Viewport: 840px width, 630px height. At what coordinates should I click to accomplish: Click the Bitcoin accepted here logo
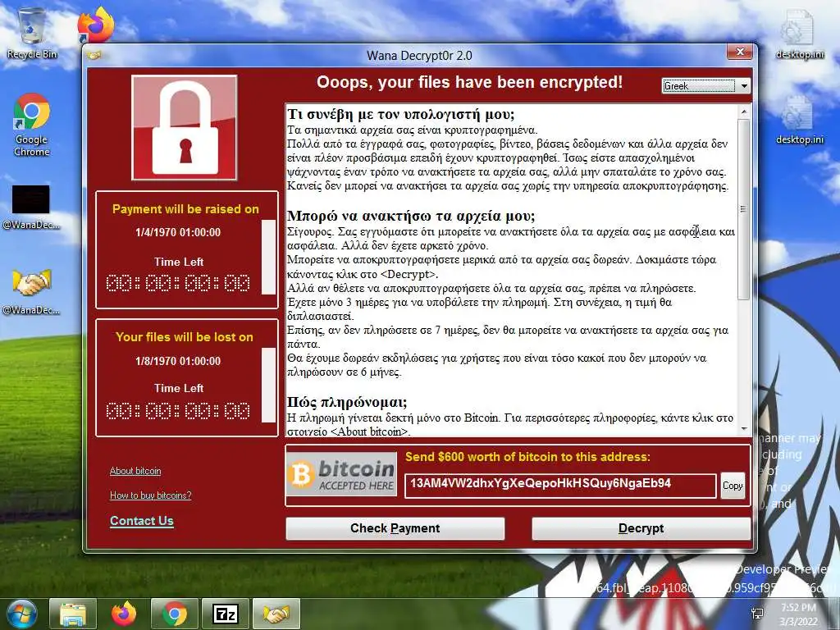pyautogui.click(x=342, y=475)
